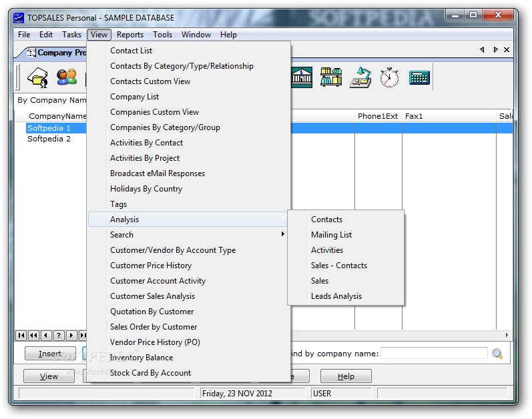Close the Company tab with X
532x419 pixels.
tap(507, 50)
